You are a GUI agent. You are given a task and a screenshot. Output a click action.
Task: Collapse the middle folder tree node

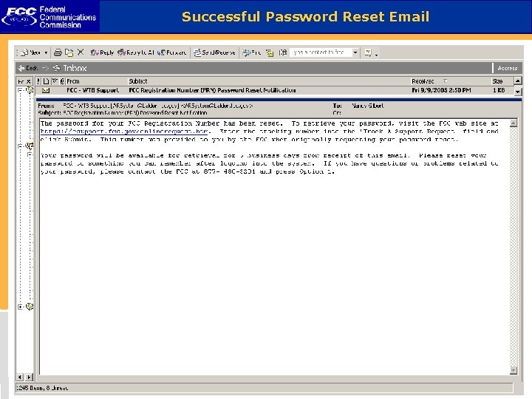20,146
